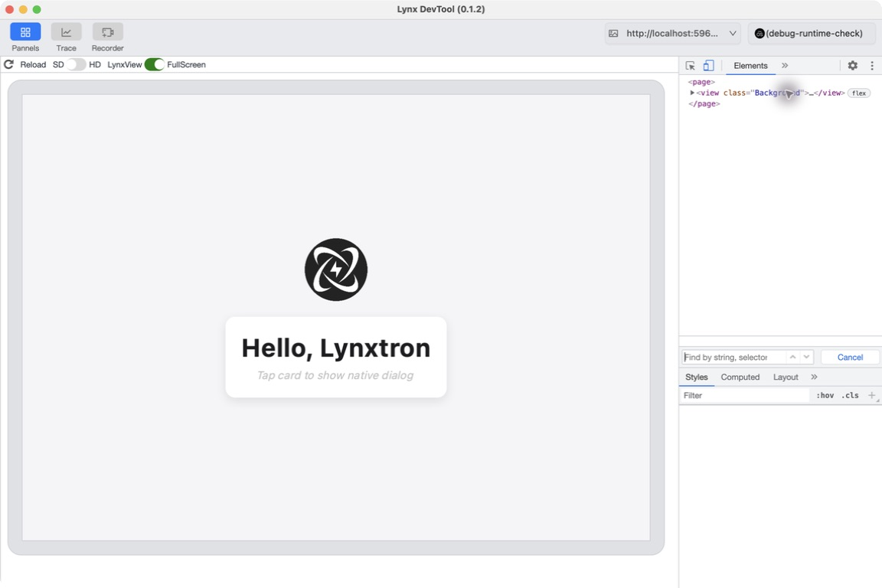The height and width of the screenshot is (588, 882).
Task: Show more DevTools tabs next to Elements
Action: point(785,66)
